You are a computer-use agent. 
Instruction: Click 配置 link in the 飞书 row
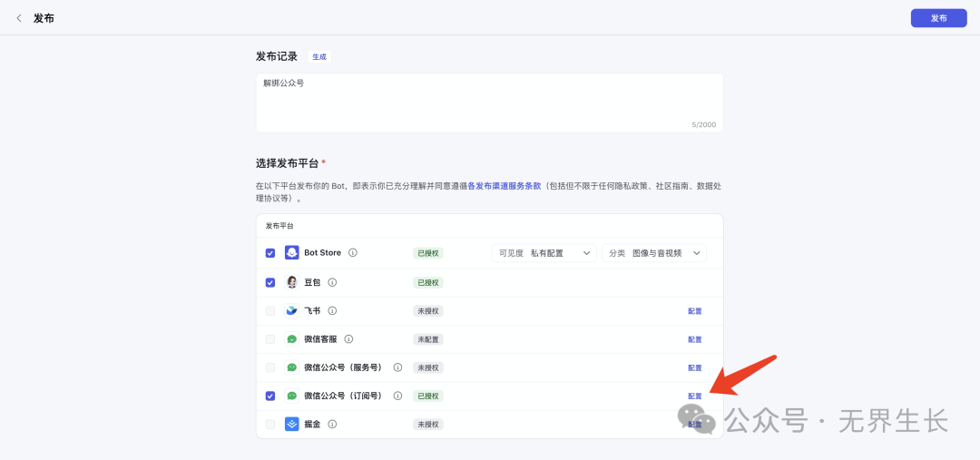(x=695, y=311)
